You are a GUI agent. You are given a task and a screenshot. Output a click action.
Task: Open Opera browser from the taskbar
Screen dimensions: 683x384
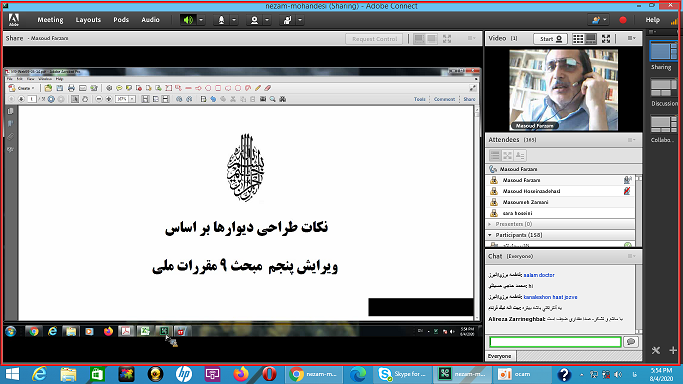269,374
